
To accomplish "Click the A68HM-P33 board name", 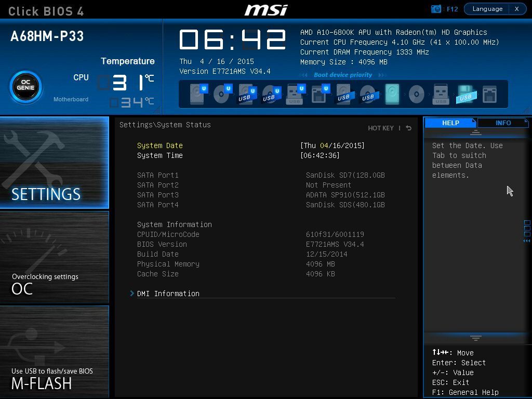I will (x=47, y=36).
